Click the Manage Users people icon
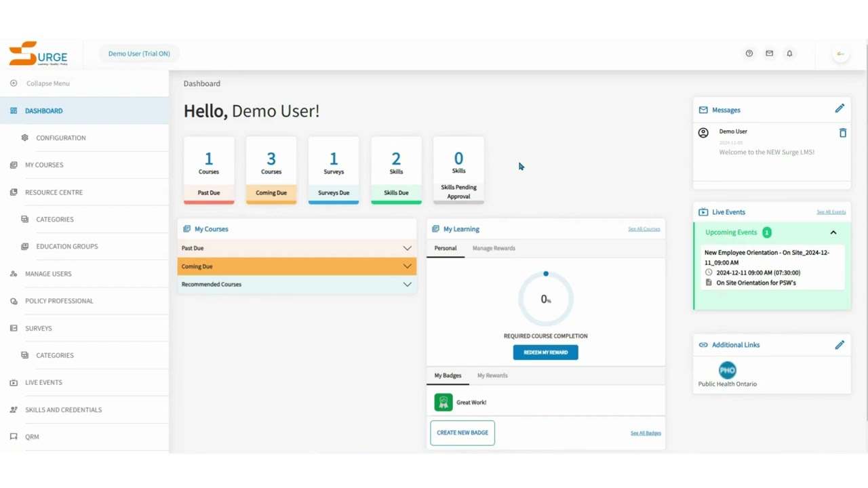Screen dimensions: 868x488 14,274
